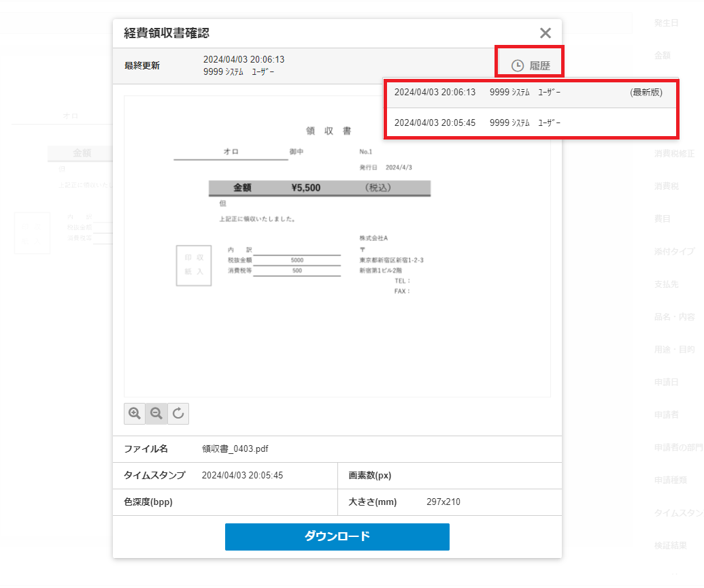Rotate the receipt preview image
Viewport: 704px width, 588px height.
pos(178,413)
